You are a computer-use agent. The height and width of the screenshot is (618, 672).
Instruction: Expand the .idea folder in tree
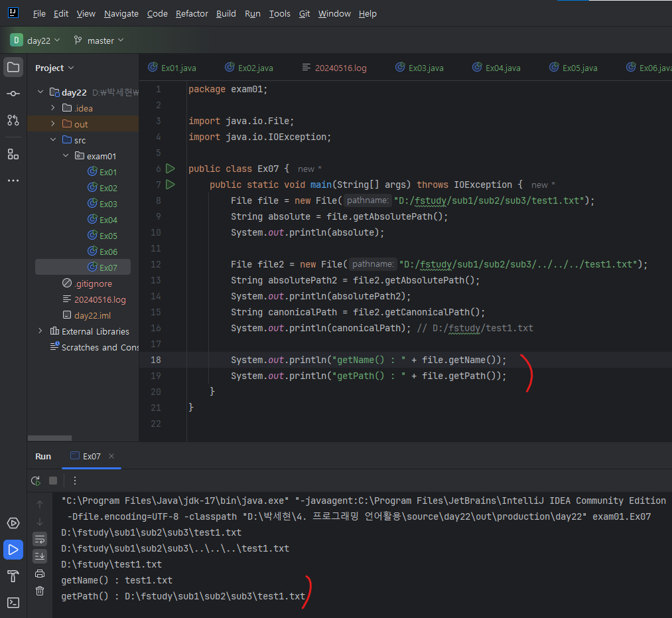[53, 108]
